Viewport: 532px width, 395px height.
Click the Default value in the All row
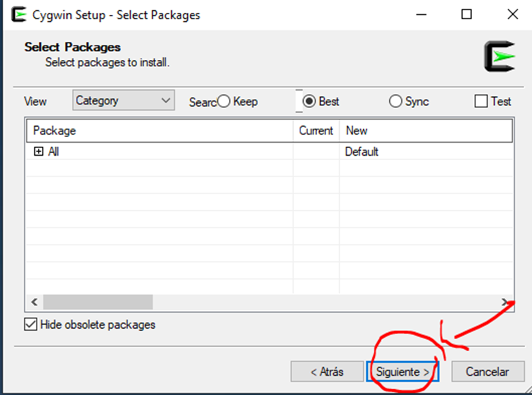[362, 152]
